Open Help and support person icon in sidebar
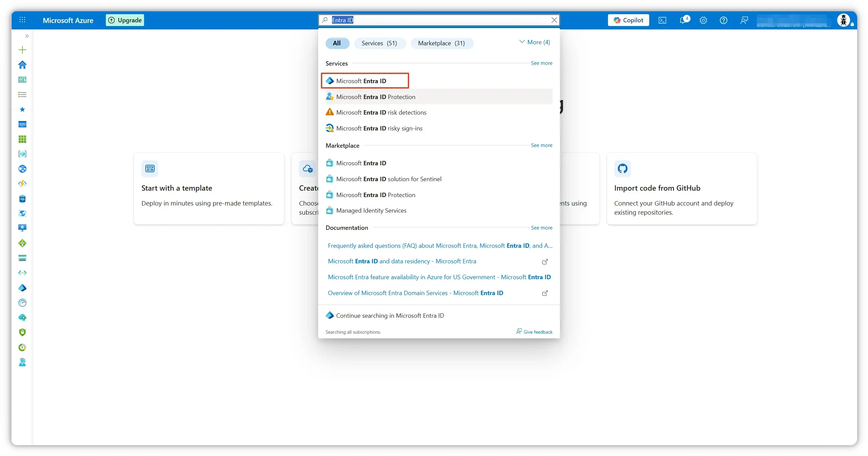Image resolution: width=868 pixels, height=456 pixels. coord(22,362)
